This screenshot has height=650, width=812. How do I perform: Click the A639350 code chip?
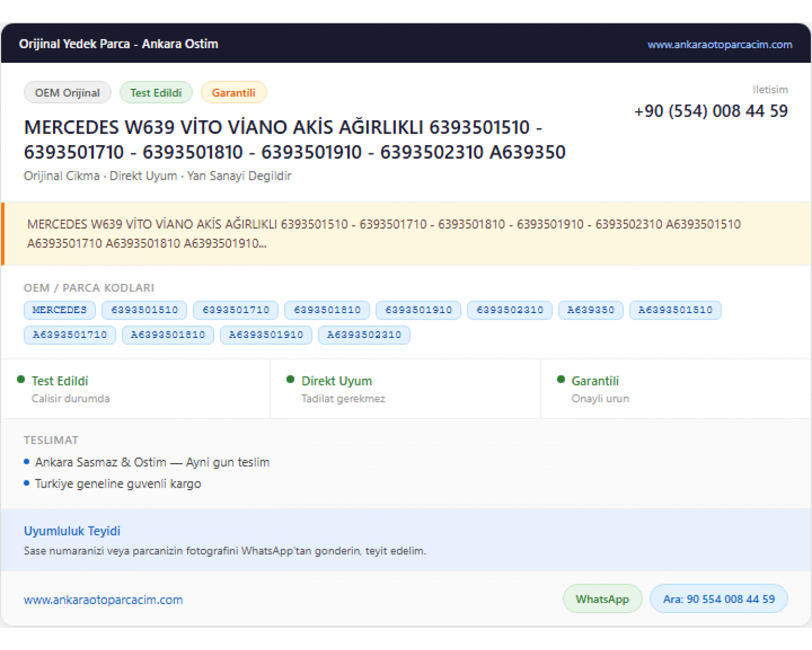[x=591, y=310]
